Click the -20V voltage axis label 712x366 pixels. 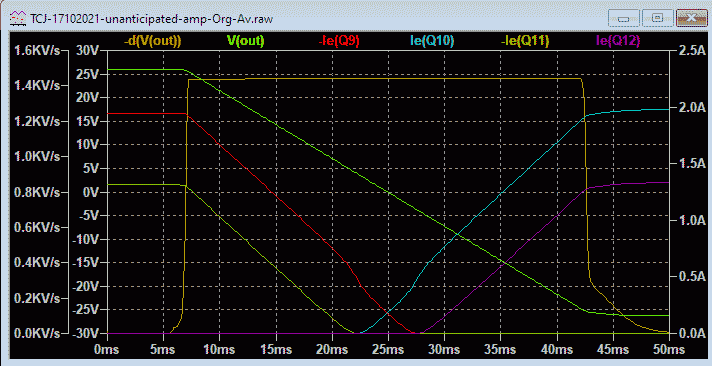click(85, 286)
